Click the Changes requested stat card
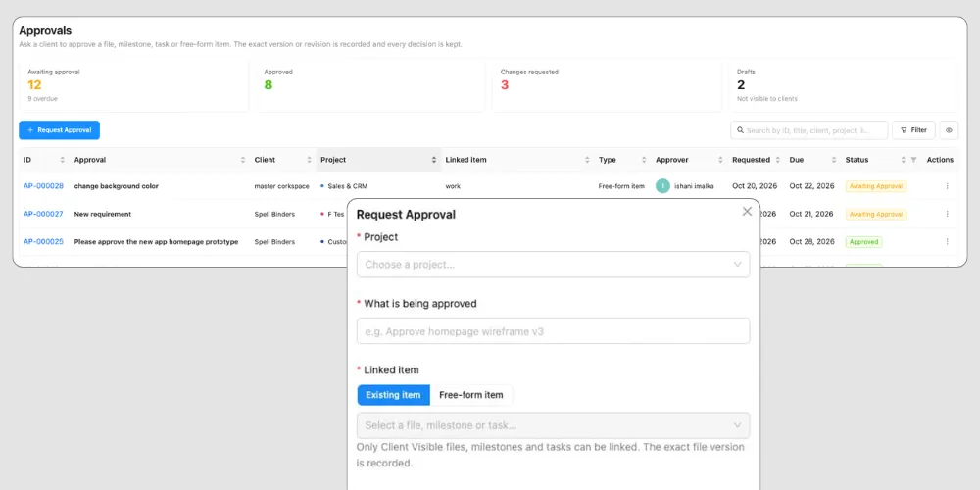 [607, 86]
